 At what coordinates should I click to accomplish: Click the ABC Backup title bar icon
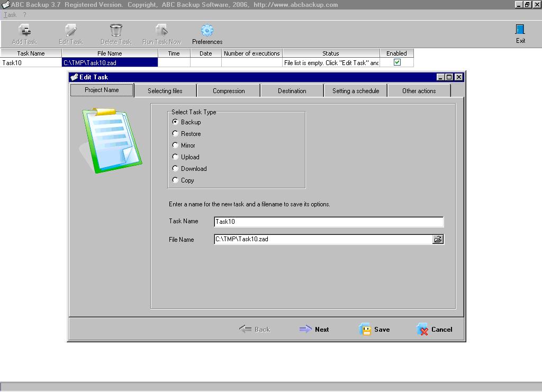coord(5,4)
